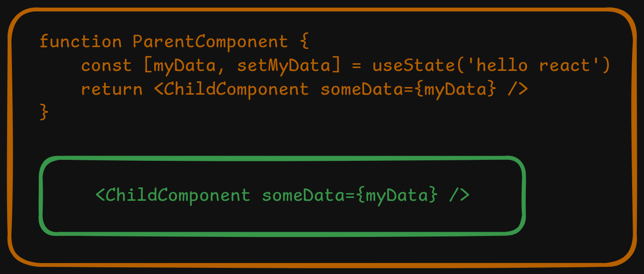This screenshot has height=274, width=644.
Task: Select someData prop inside the green box
Action: tap(303, 196)
